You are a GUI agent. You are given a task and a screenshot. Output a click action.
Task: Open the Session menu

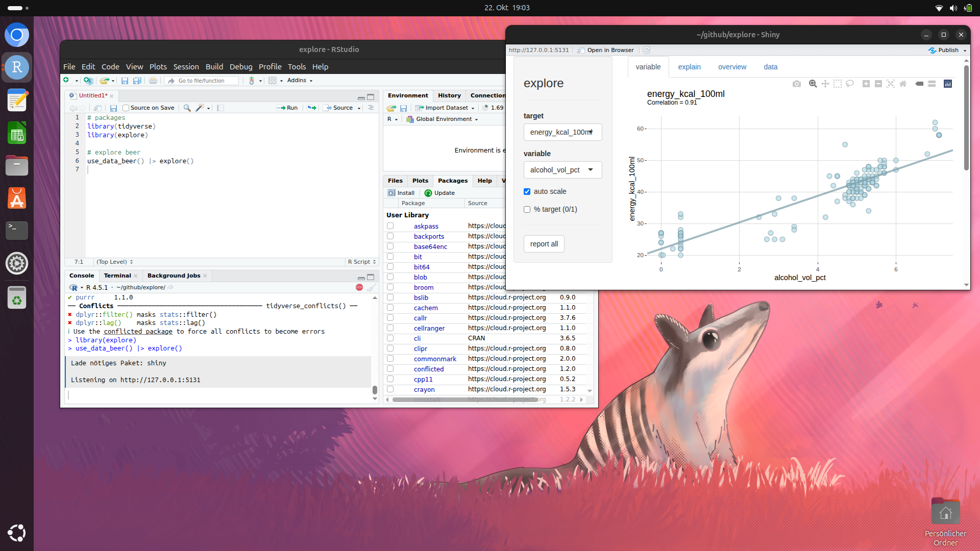[x=186, y=67]
